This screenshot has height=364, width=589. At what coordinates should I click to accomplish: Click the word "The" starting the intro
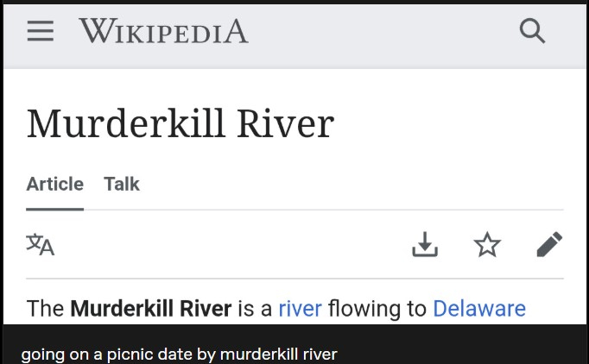(45, 309)
